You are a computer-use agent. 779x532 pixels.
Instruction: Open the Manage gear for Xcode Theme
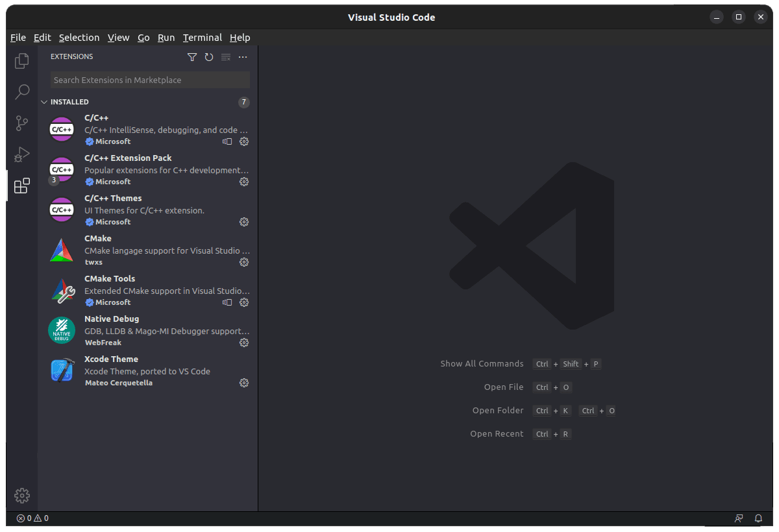point(244,383)
